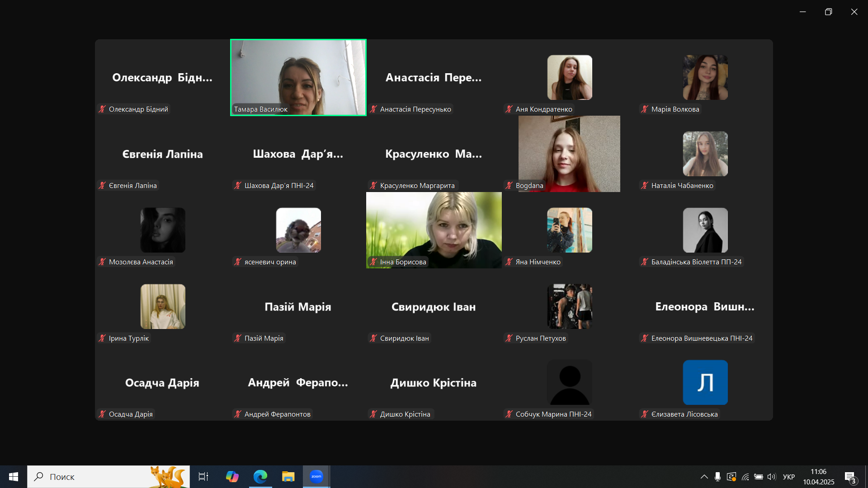
Task: Show hidden tray icons chevron
Action: (704, 477)
